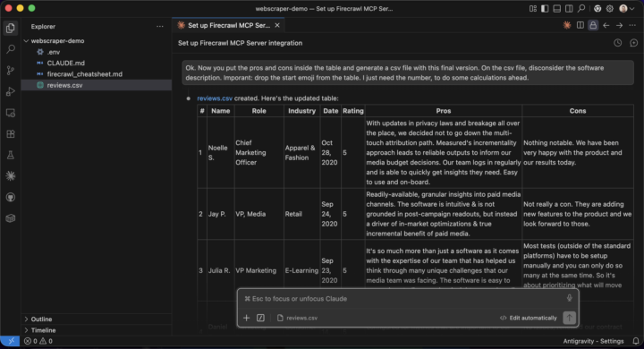Open editor more actions menu

pos(632,25)
